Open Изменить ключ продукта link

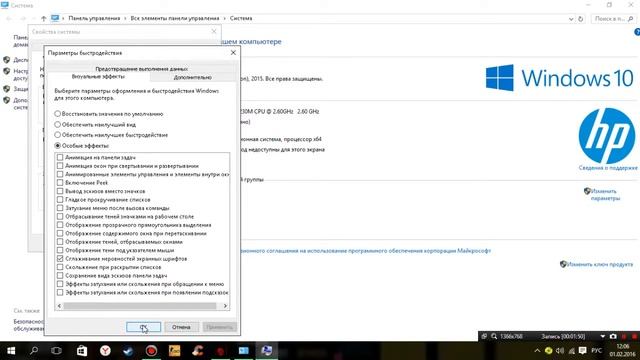600,264
